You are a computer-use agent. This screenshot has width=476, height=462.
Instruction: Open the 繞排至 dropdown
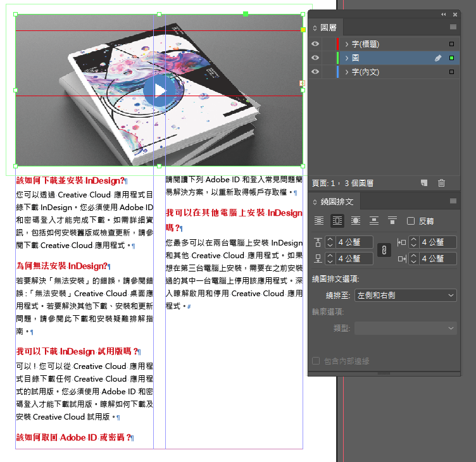point(406,296)
